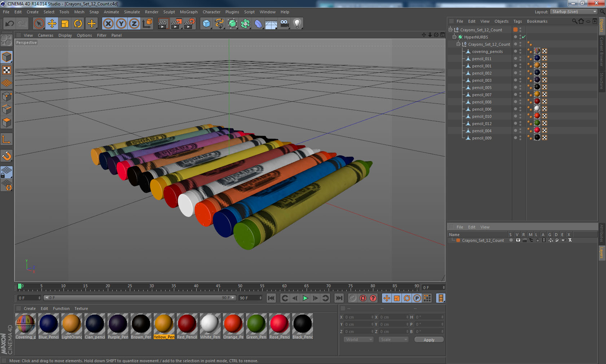Select covering_pencils object

(487, 52)
